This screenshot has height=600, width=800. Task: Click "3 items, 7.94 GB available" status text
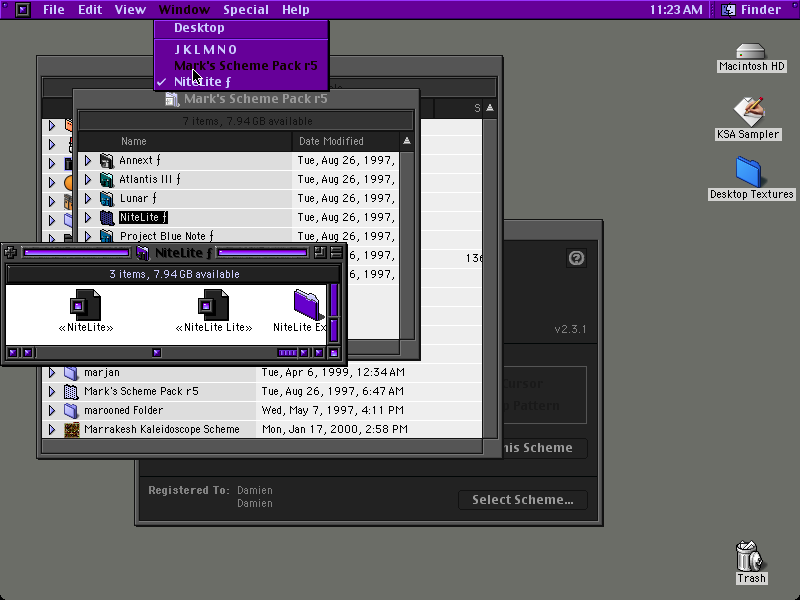pos(174,274)
